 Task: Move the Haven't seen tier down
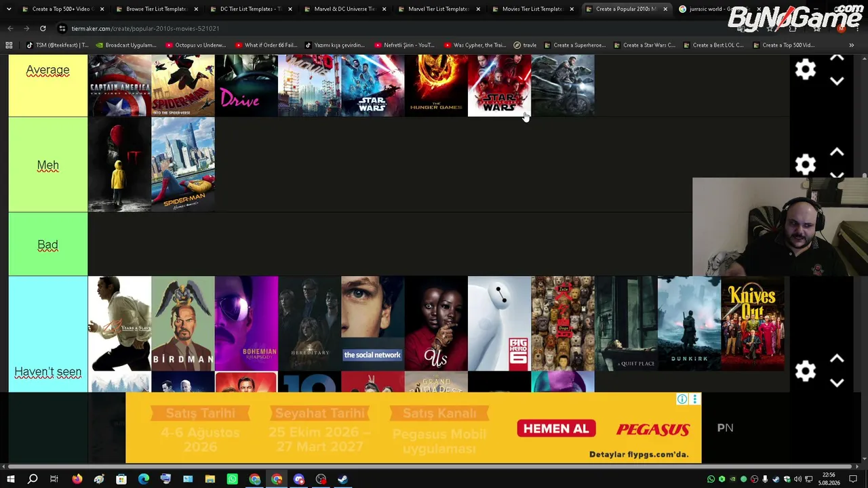pos(837,383)
